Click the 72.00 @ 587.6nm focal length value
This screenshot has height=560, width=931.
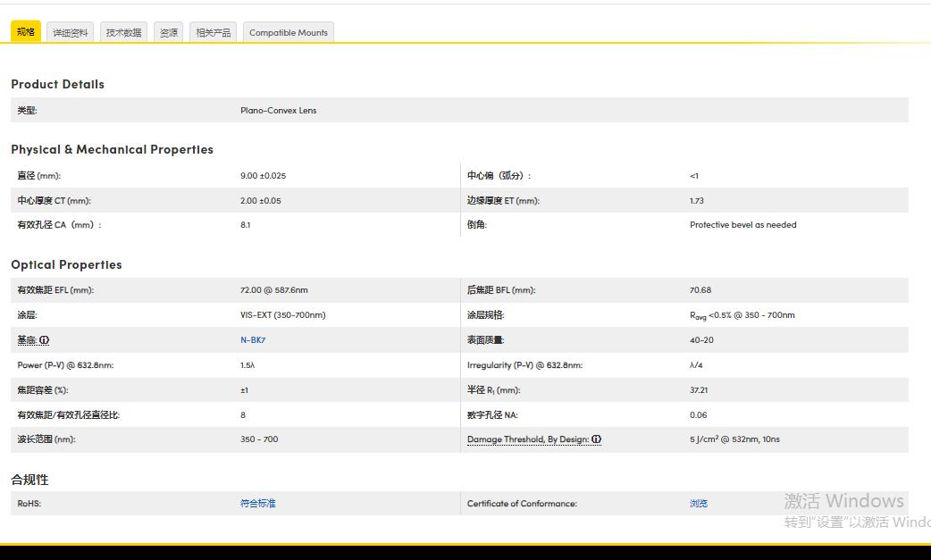click(273, 290)
